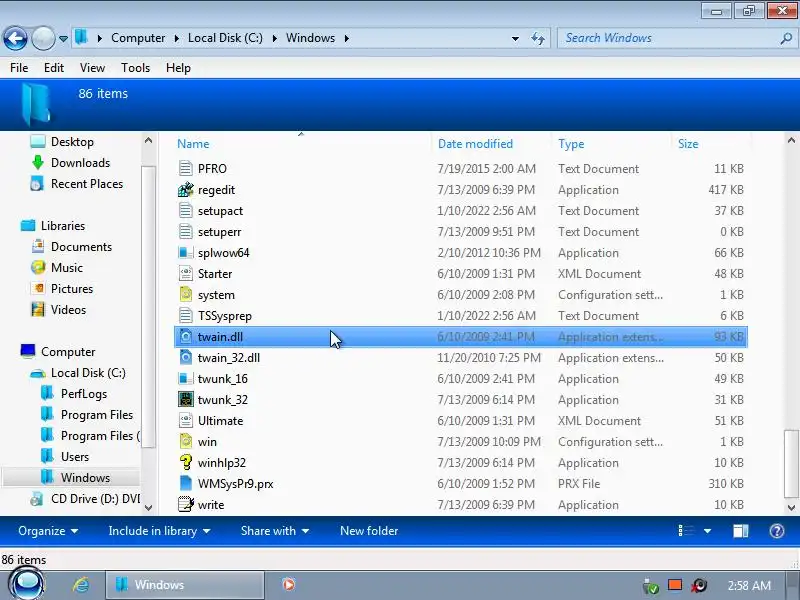The width and height of the screenshot is (800, 600).
Task: Click the Back navigation arrow button
Action: 15,38
